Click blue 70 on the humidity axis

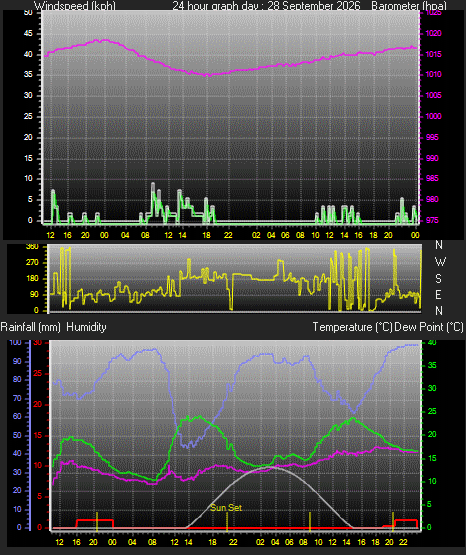(17, 398)
